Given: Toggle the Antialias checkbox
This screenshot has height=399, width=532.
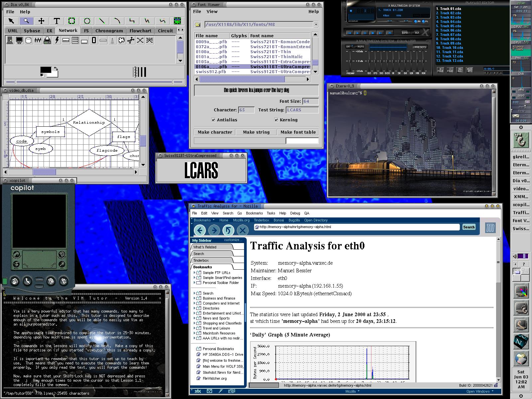Looking at the screenshot, I should (213, 120).
